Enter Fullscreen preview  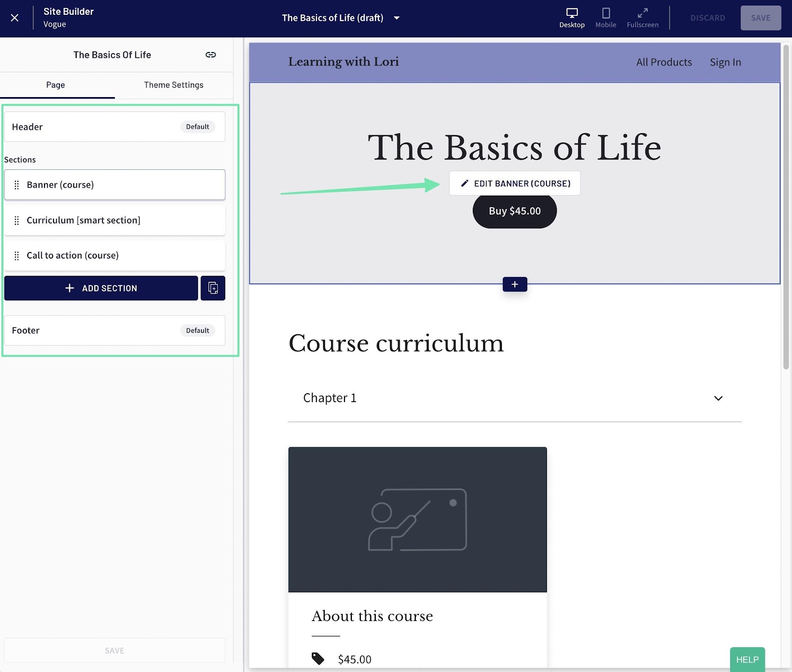(x=643, y=18)
